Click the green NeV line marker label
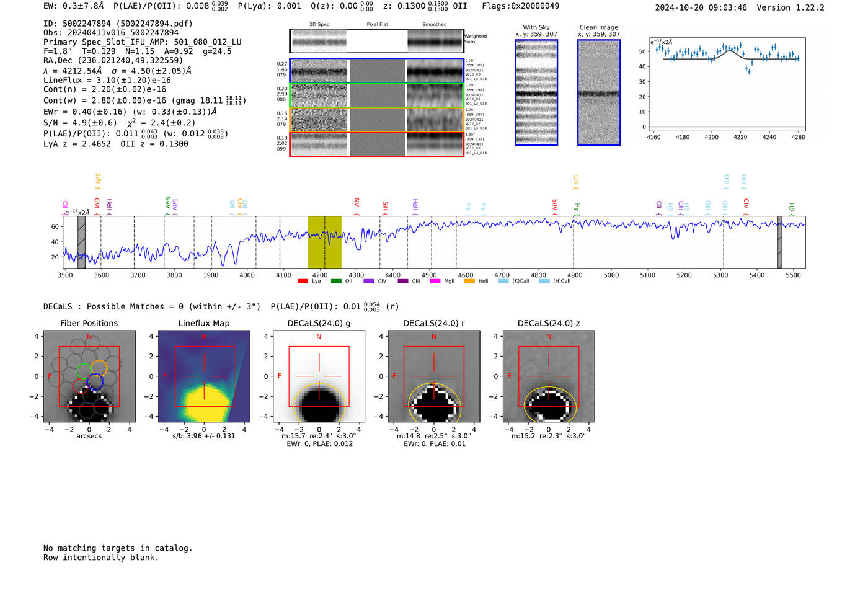868x591 pixels. pos(167,202)
